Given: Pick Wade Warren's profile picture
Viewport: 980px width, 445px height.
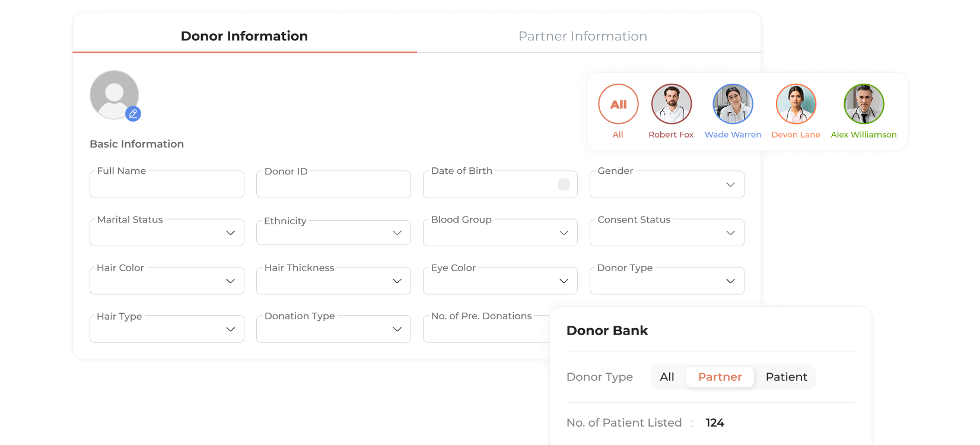Looking at the screenshot, I should click(733, 104).
